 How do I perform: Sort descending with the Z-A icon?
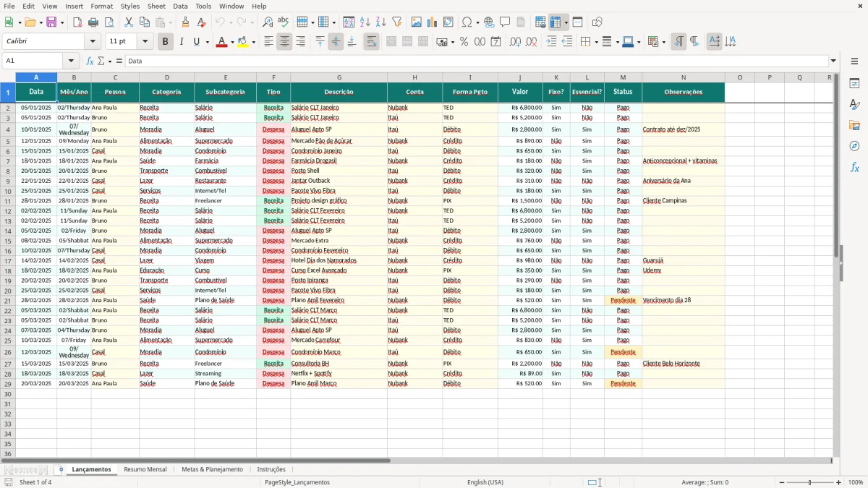pos(381,22)
